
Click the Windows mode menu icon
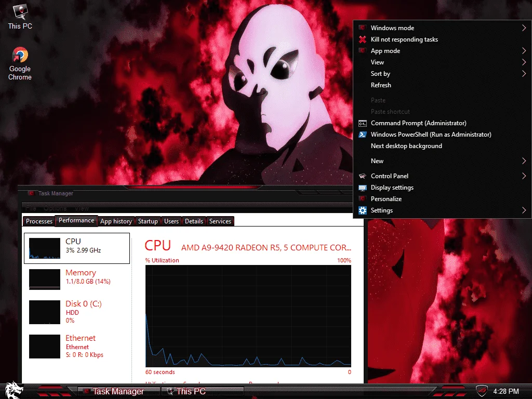(x=362, y=28)
